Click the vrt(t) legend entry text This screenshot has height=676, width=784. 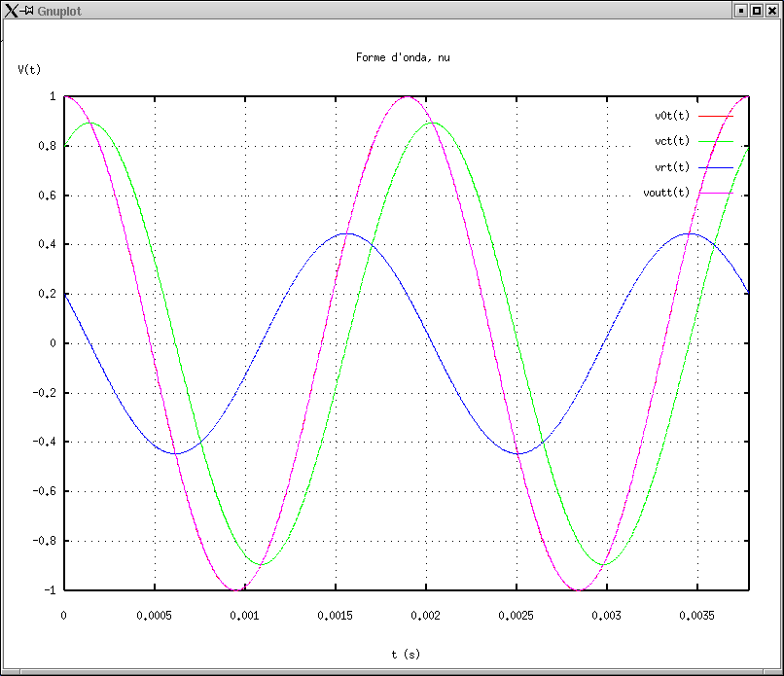[x=671, y=166]
